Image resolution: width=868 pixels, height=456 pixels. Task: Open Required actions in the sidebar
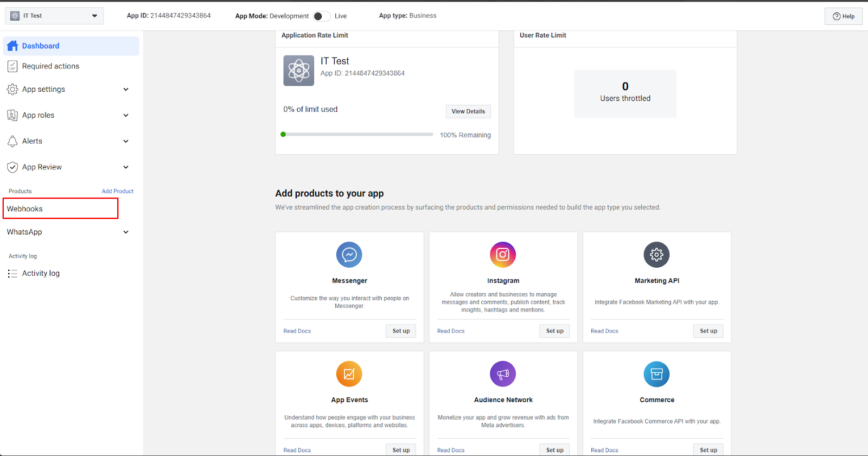pyautogui.click(x=50, y=66)
